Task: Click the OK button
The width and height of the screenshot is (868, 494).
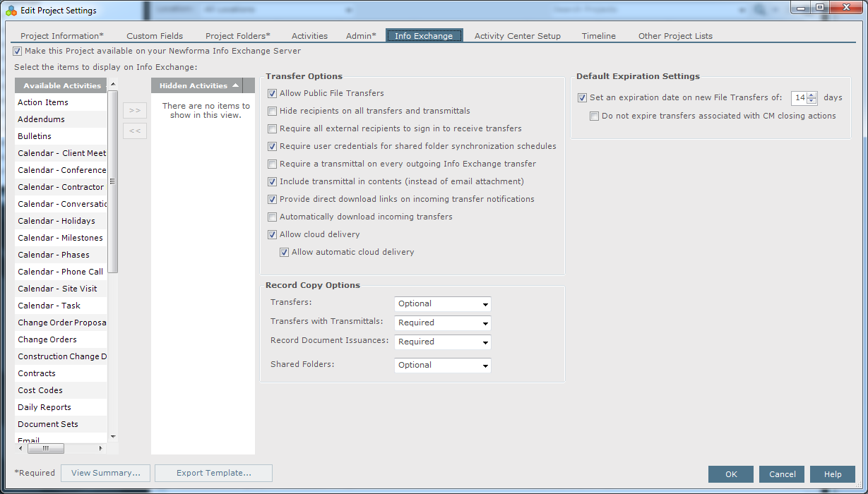Action: coord(731,474)
